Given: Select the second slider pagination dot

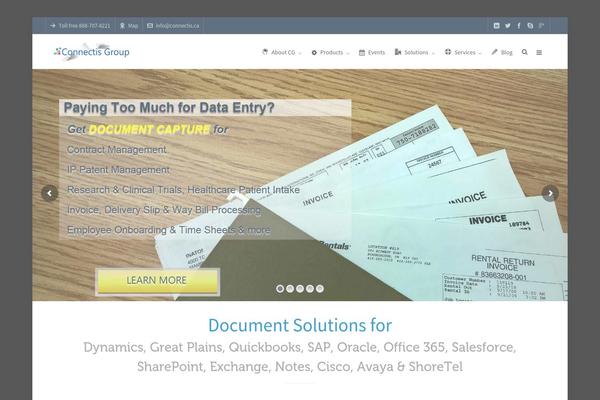Looking at the screenshot, I should (290, 289).
